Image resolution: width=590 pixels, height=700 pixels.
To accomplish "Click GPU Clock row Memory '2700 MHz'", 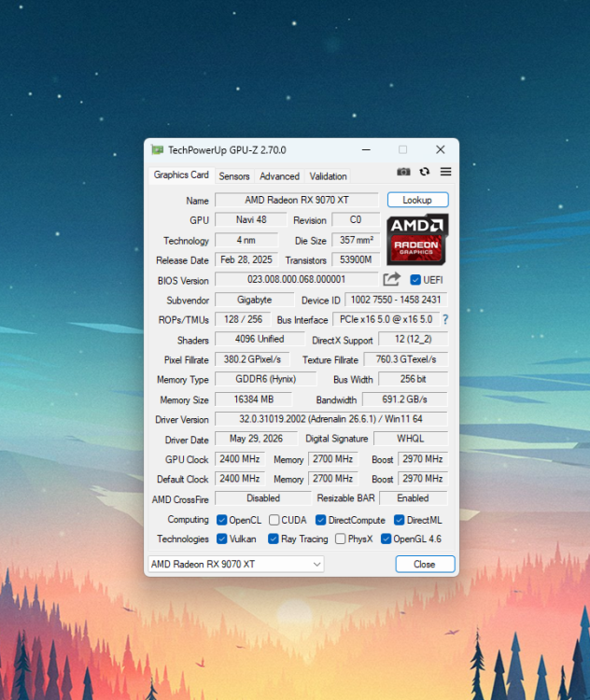I will coord(332,459).
